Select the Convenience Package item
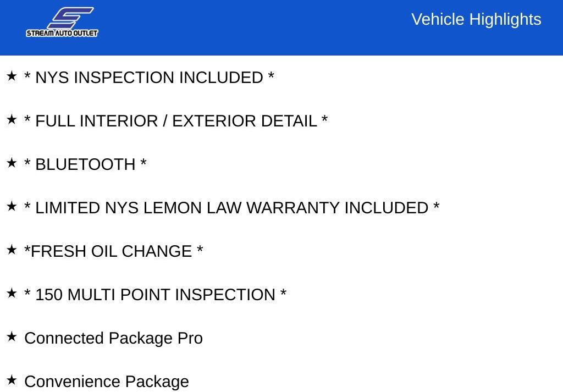Image resolution: width=563 pixels, height=392 pixels. coord(107,382)
